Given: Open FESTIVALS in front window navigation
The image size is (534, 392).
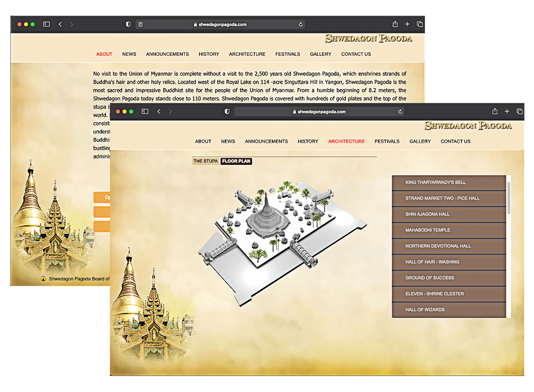Looking at the screenshot, I should coord(387,141).
